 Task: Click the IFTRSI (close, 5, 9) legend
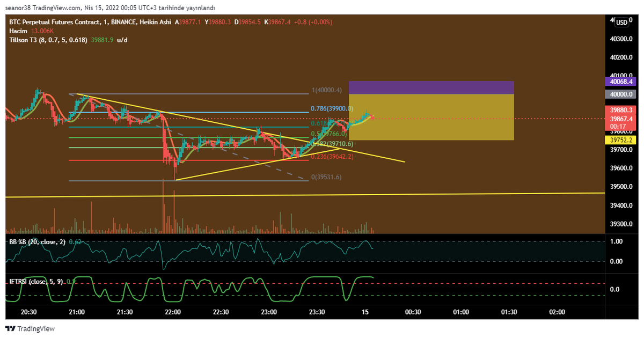(36, 281)
